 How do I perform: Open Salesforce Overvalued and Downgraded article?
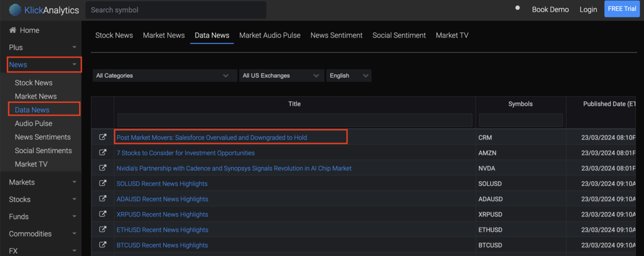(x=212, y=137)
